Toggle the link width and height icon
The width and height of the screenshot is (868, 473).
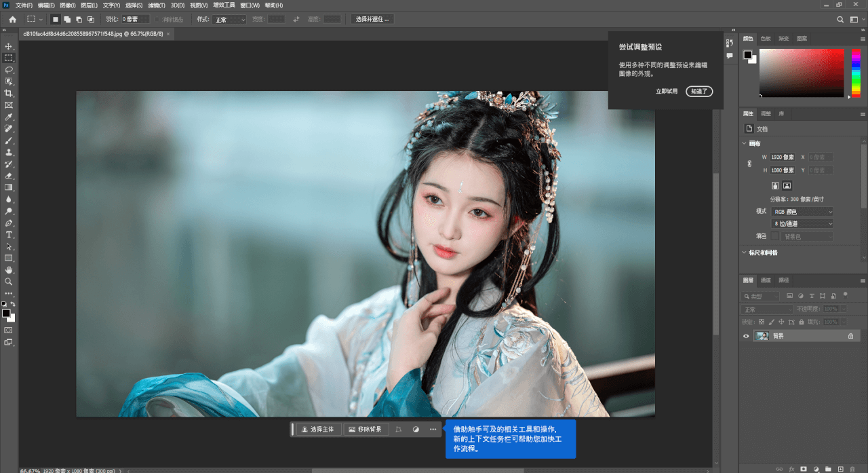[x=749, y=164]
